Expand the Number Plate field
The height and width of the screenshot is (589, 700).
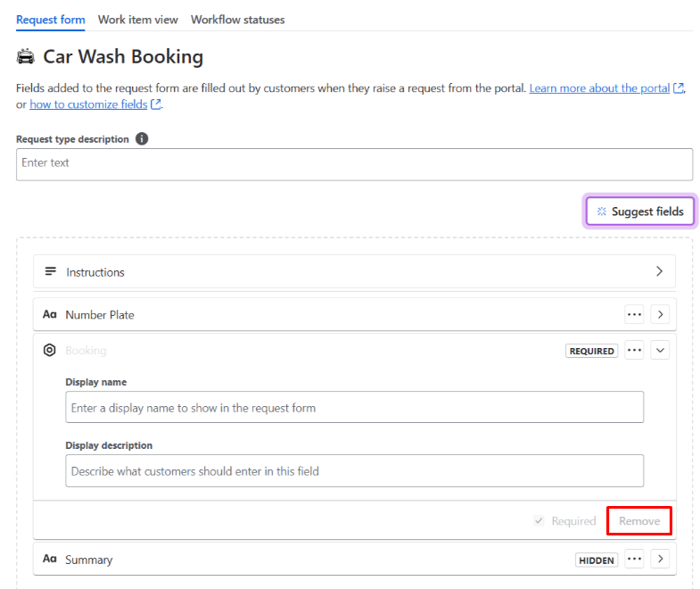click(659, 314)
